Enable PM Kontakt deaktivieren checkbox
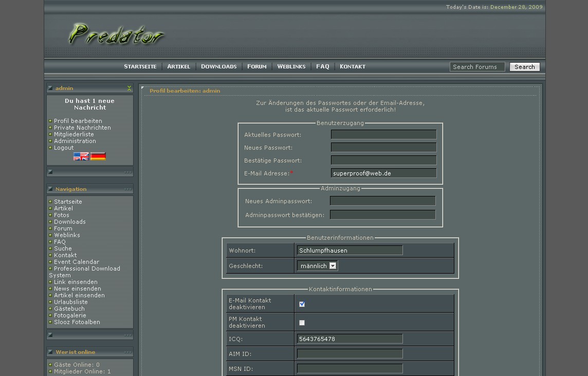Screen dimensions: 588x376 [302, 323]
